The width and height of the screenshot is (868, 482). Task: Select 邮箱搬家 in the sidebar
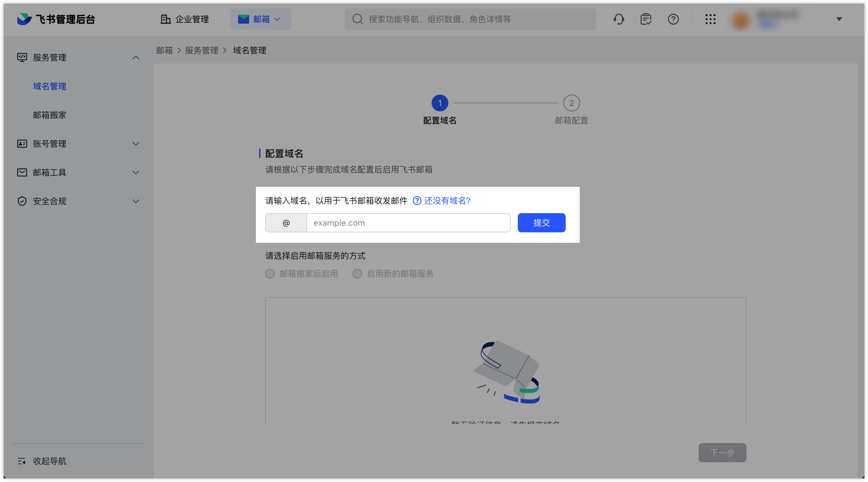pos(49,115)
